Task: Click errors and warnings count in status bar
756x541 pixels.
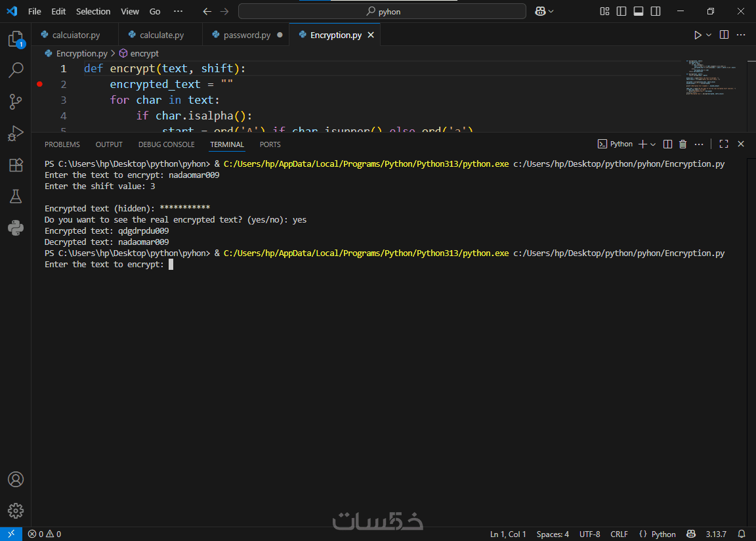Action: [45, 534]
